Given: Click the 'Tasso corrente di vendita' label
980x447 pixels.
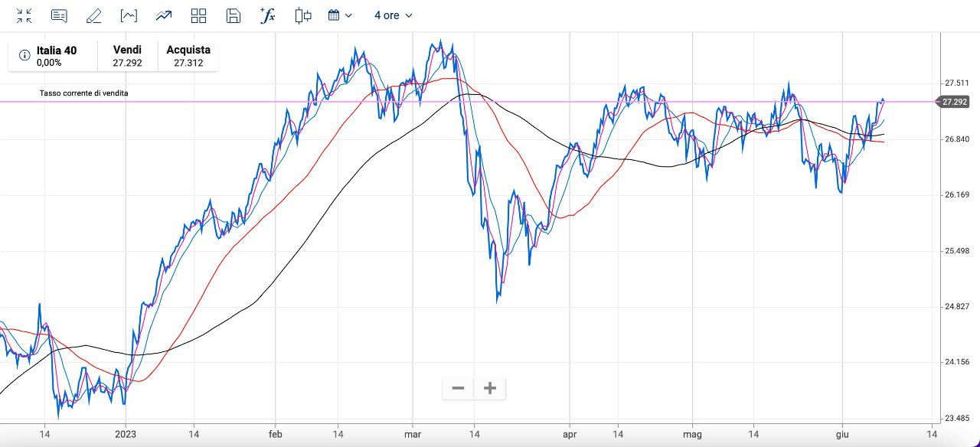Looking at the screenshot, I should (x=84, y=93).
